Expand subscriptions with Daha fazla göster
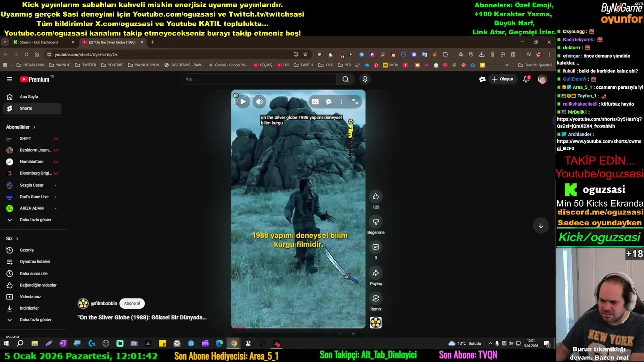644x362 pixels. click(x=31, y=220)
